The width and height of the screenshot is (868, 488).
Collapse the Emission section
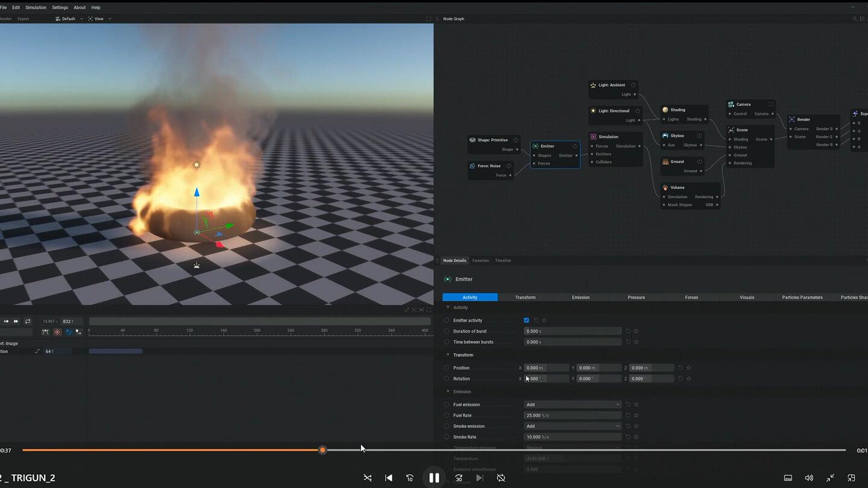448,392
